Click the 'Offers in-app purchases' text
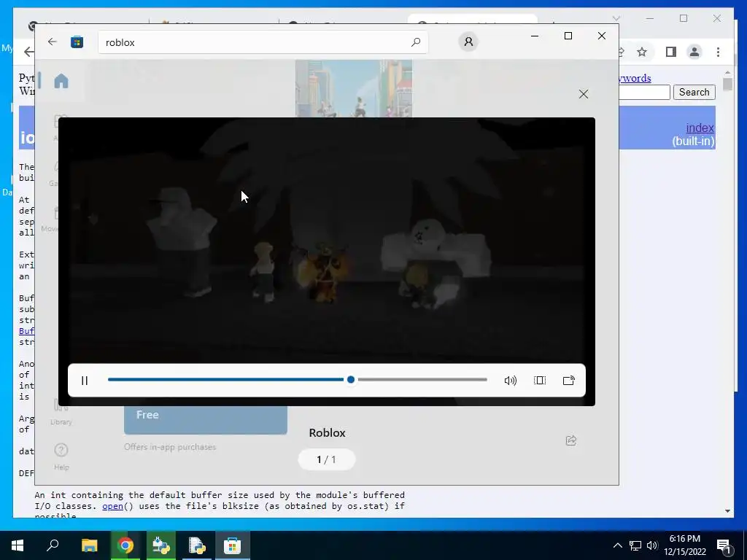 point(170,447)
